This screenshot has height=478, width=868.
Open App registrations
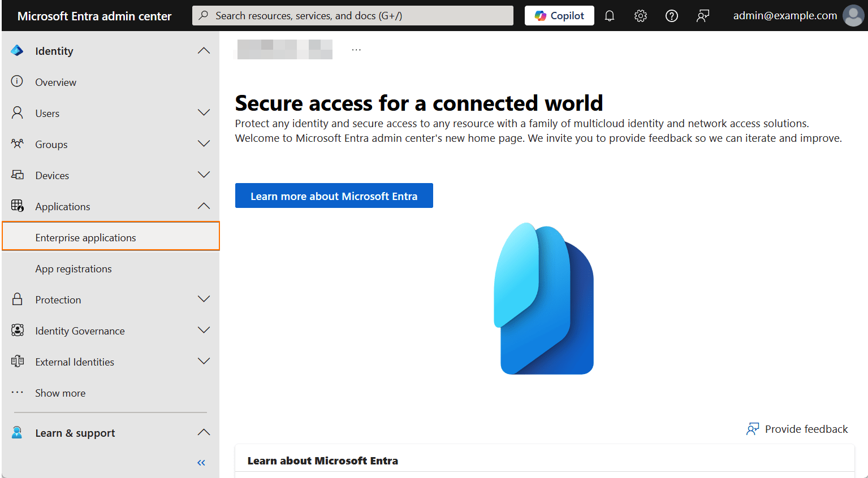coord(73,268)
